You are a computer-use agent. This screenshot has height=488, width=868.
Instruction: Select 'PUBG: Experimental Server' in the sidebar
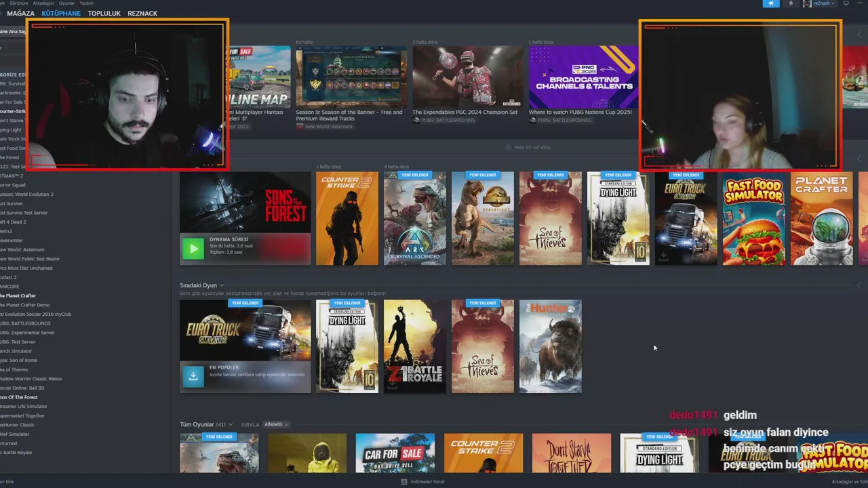click(x=27, y=333)
